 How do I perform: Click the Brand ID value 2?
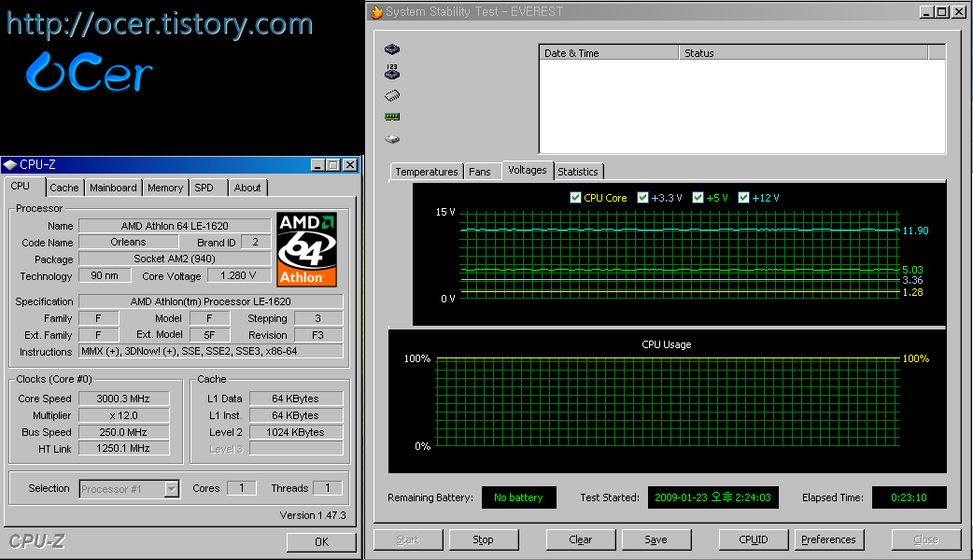pyautogui.click(x=255, y=242)
